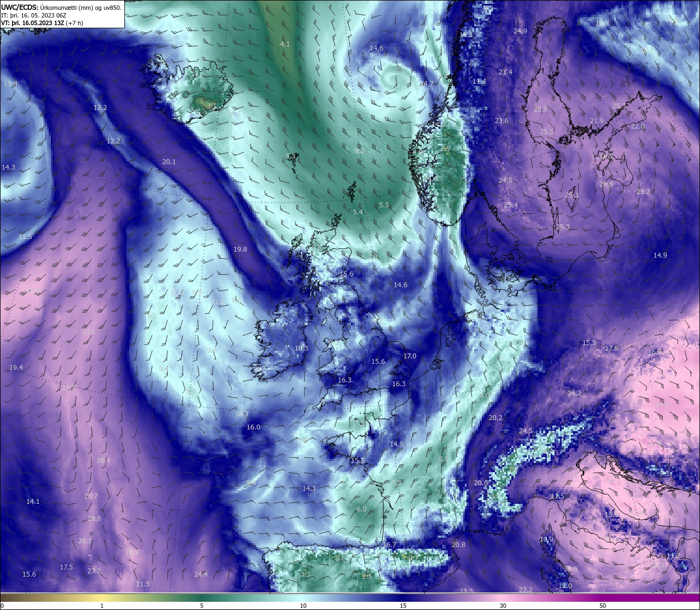
Task: Click the 'VT: þri. 16.05.2023 13Z (+7 h)' line
Action: (x=42, y=23)
